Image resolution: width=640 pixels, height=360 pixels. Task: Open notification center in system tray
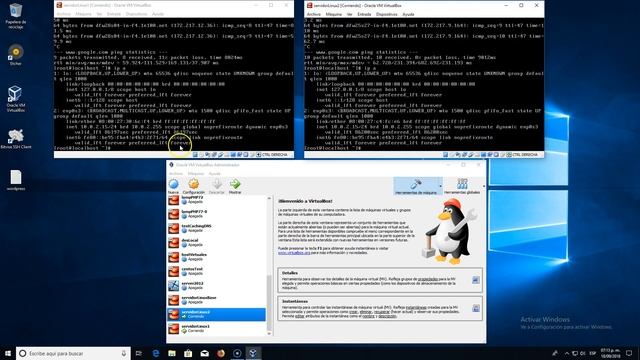coord(629,353)
